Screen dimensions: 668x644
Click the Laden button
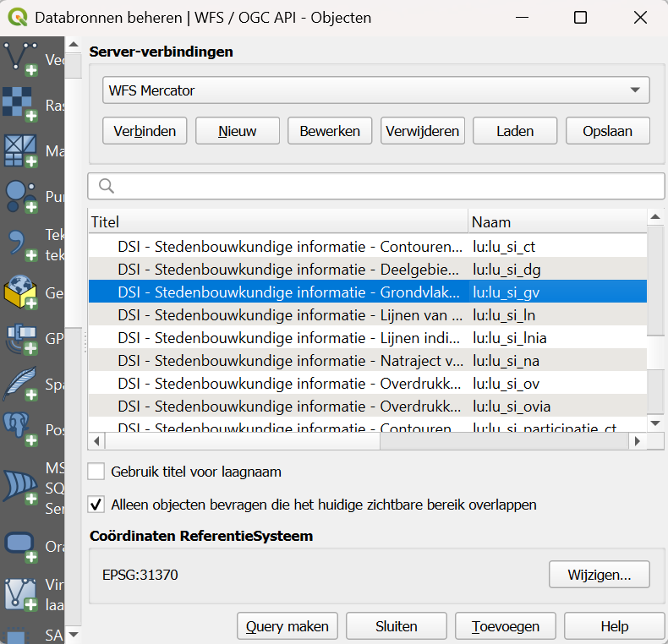point(515,131)
